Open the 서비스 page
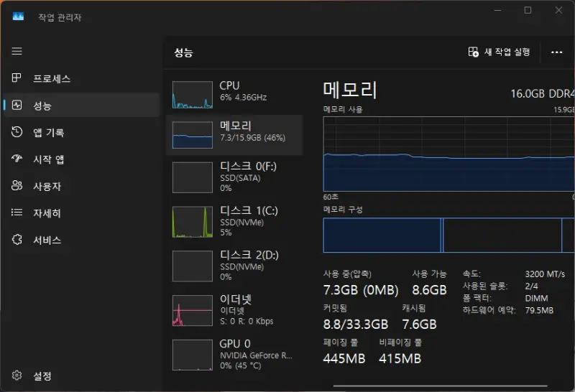 (x=47, y=241)
